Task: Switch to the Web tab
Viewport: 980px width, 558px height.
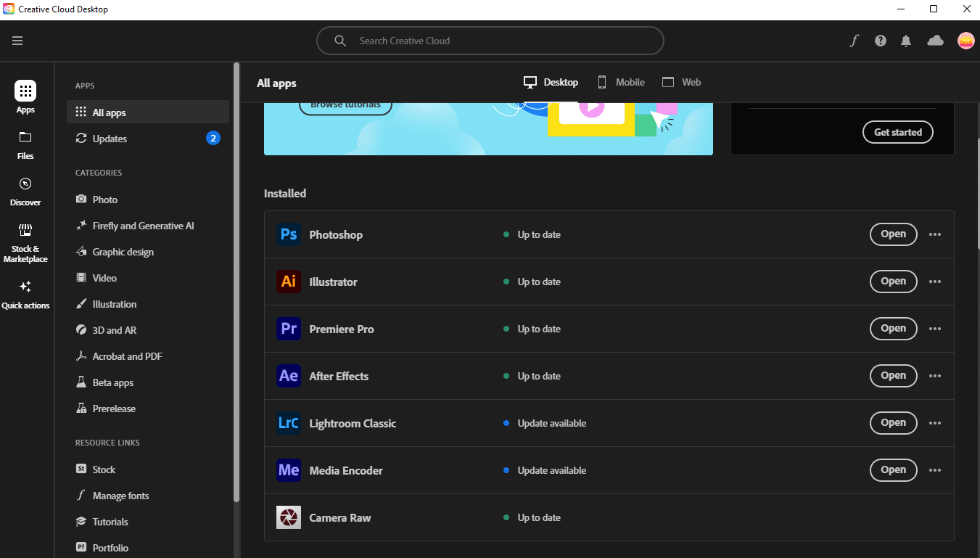Action: (681, 82)
